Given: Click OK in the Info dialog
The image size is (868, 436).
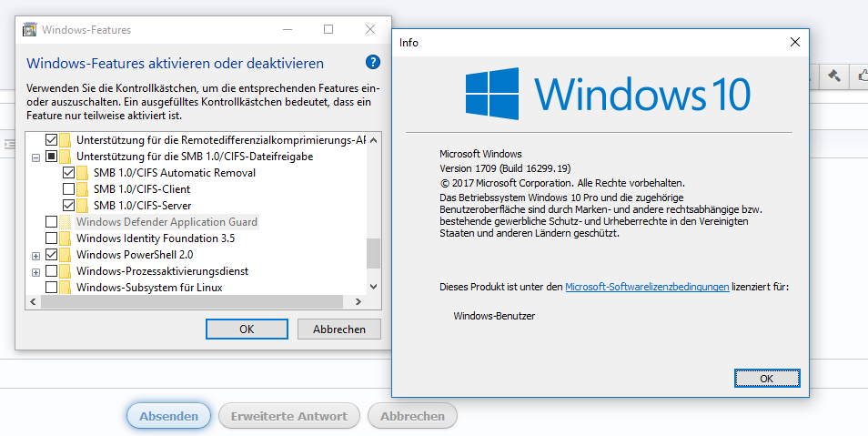Looking at the screenshot, I should click(x=767, y=379).
